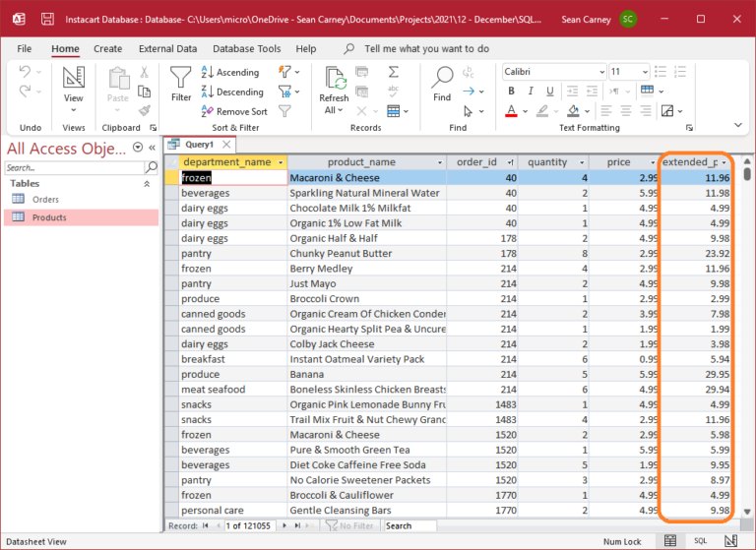Open the External Data tab
This screenshot has height=550, width=756.
click(x=167, y=48)
